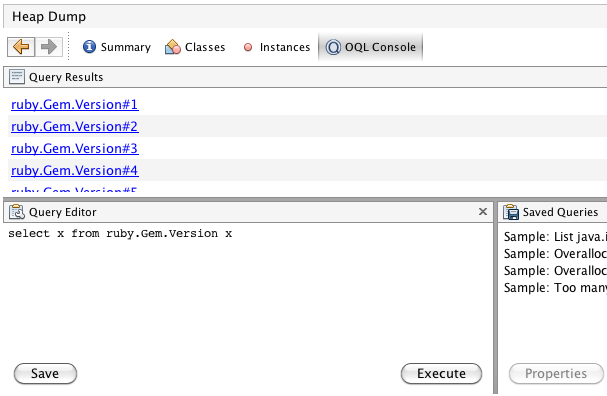The image size is (607, 396).
Task: Click the forward arrow navigation icon
Action: coord(49,47)
